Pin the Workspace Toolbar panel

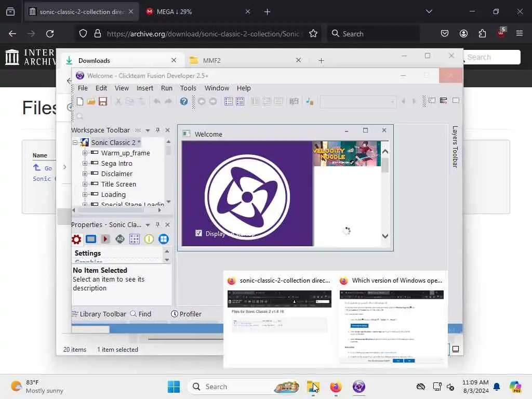pyautogui.click(x=157, y=130)
